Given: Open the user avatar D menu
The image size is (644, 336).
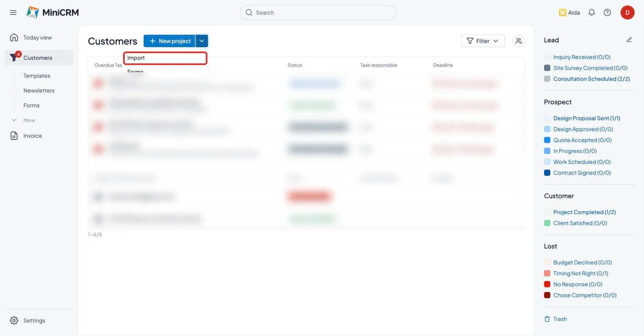Looking at the screenshot, I should pos(627,13).
